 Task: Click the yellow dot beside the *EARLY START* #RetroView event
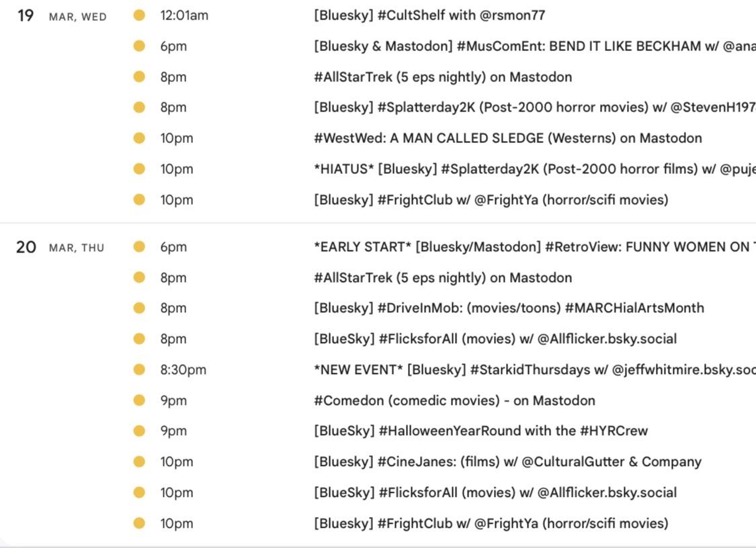(x=139, y=246)
